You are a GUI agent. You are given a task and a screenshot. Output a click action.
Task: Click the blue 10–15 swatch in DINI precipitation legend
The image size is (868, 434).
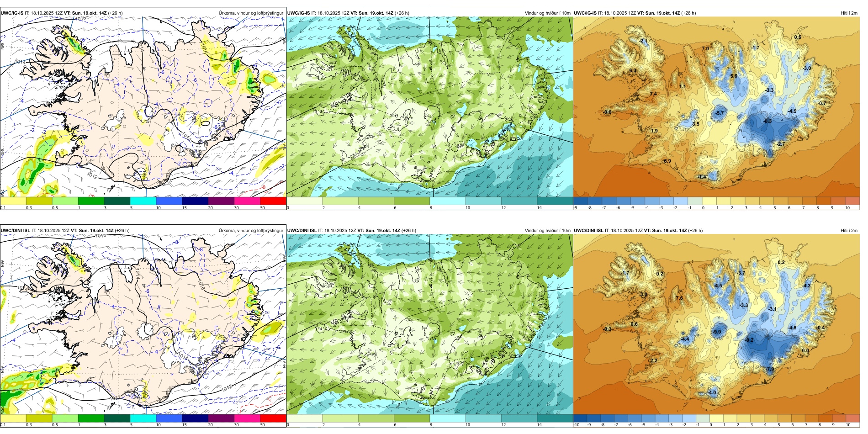point(169,418)
